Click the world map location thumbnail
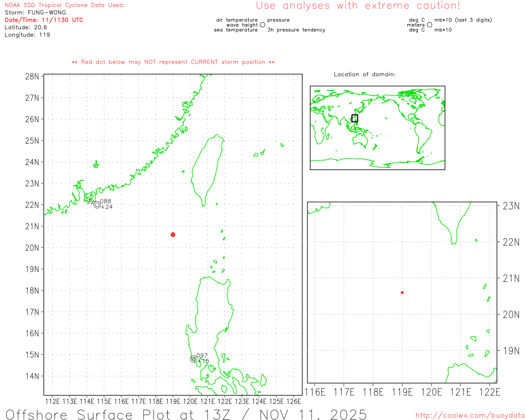This screenshot has width=525, height=420. [x=377, y=128]
